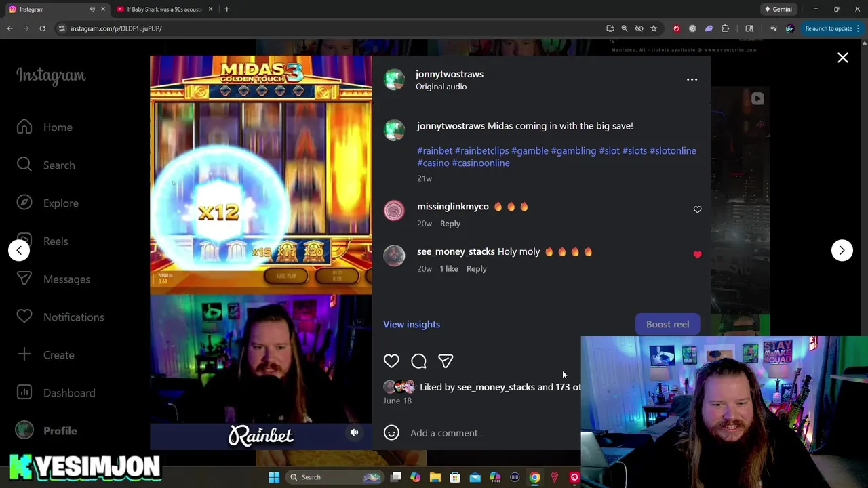Open the #casinoonline hashtag

point(481,163)
